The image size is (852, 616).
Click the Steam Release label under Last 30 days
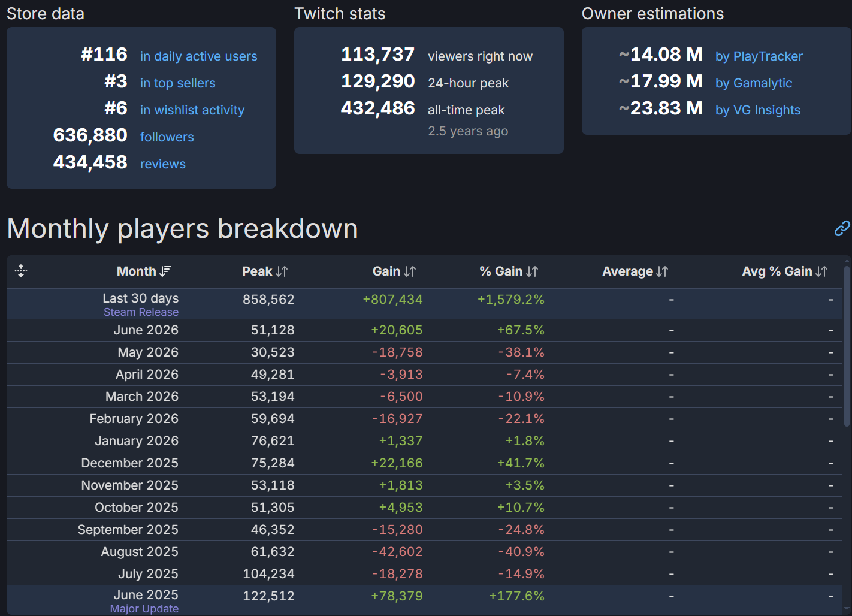point(141,312)
